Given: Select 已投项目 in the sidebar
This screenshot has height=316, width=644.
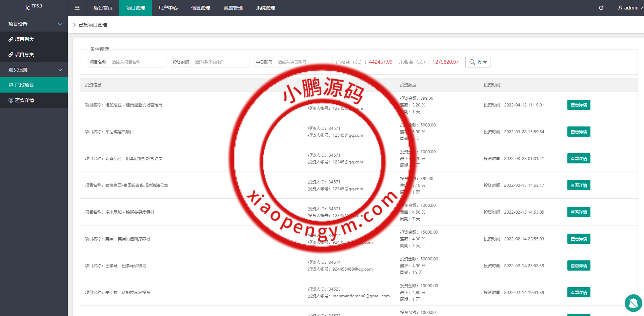Looking at the screenshot, I should [24, 85].
